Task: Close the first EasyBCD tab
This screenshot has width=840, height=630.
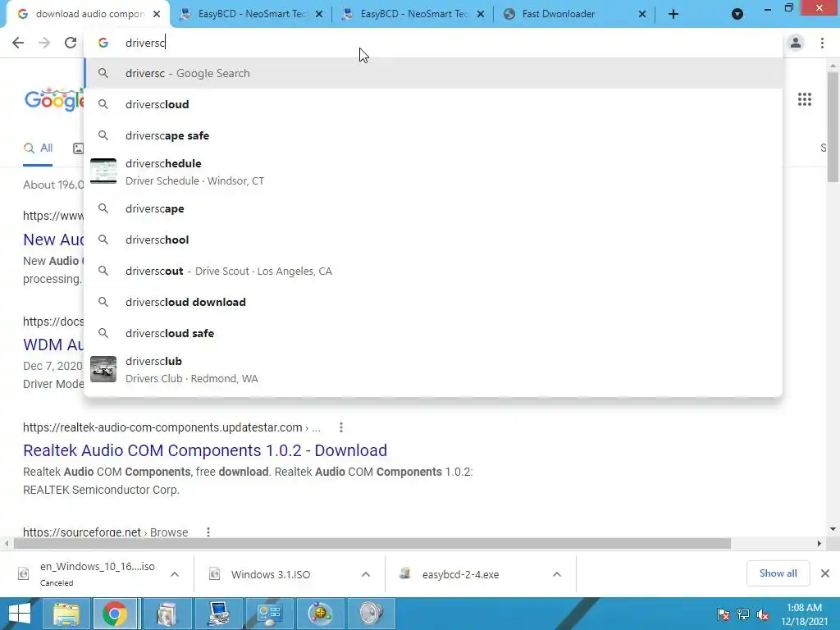Action: (319, 14)
